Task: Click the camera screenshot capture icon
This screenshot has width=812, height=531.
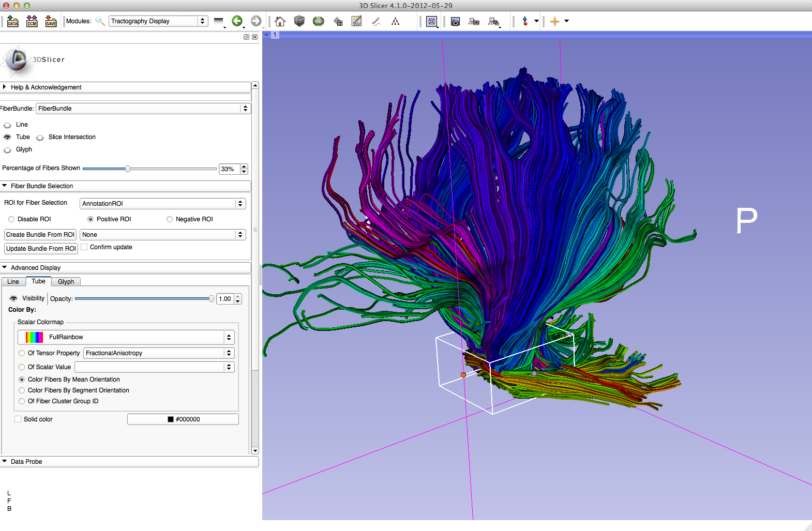Action: click(x=455, y=22)
